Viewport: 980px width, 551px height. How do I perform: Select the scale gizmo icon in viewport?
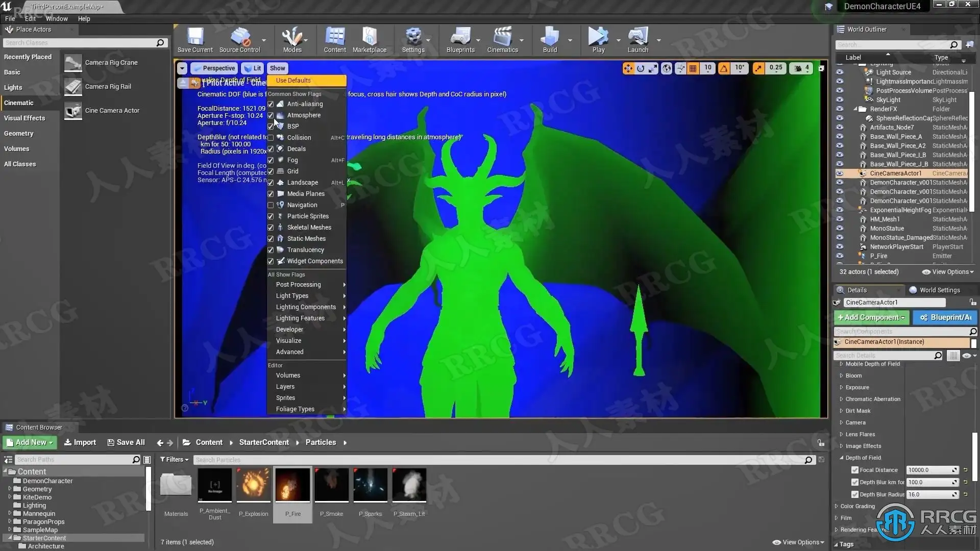pos(653,68)
